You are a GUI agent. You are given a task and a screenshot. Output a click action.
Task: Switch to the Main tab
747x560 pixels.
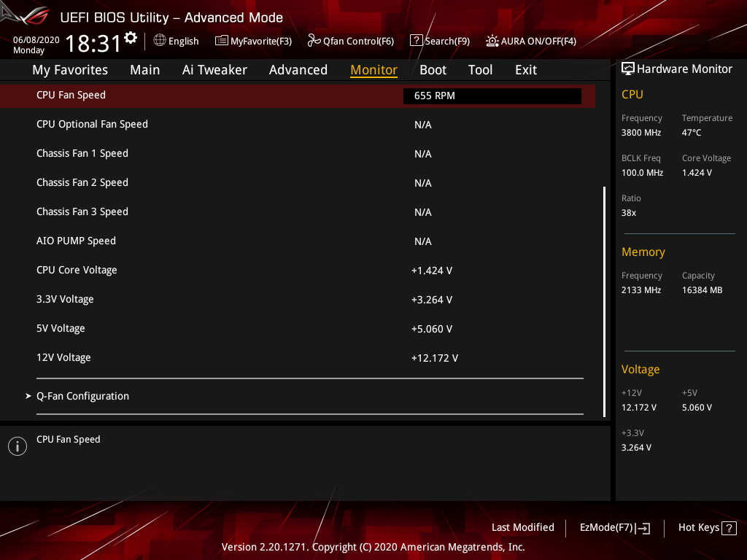coord(145,70)
